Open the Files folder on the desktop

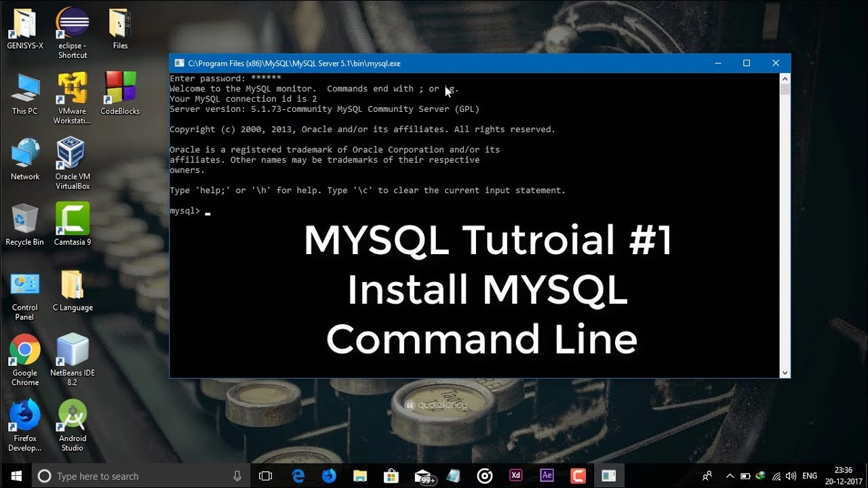(120, 28)
